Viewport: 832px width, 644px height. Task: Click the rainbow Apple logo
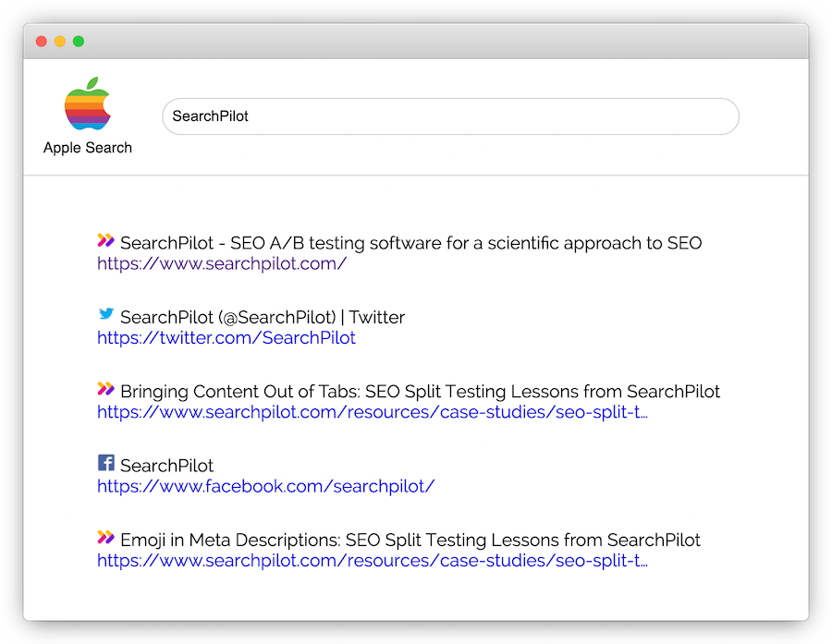(x=88, y=103)
